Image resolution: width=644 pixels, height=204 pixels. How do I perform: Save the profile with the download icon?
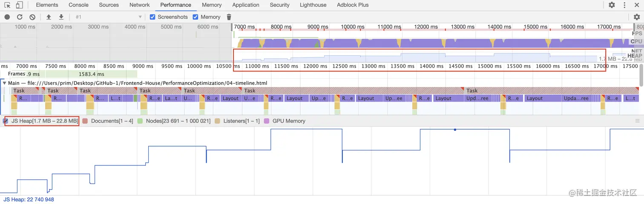[x=61, y=17]
